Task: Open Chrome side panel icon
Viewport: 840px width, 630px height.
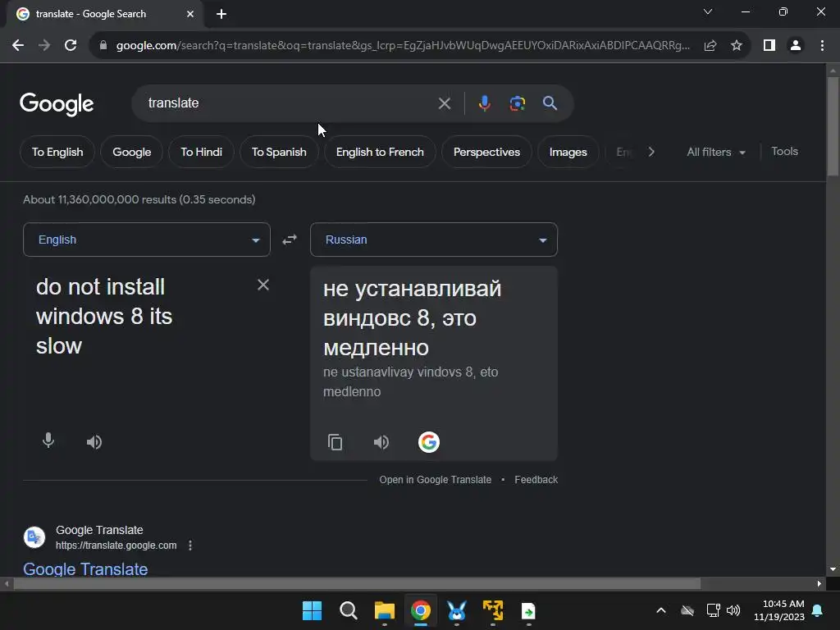Action: [769, 46]
